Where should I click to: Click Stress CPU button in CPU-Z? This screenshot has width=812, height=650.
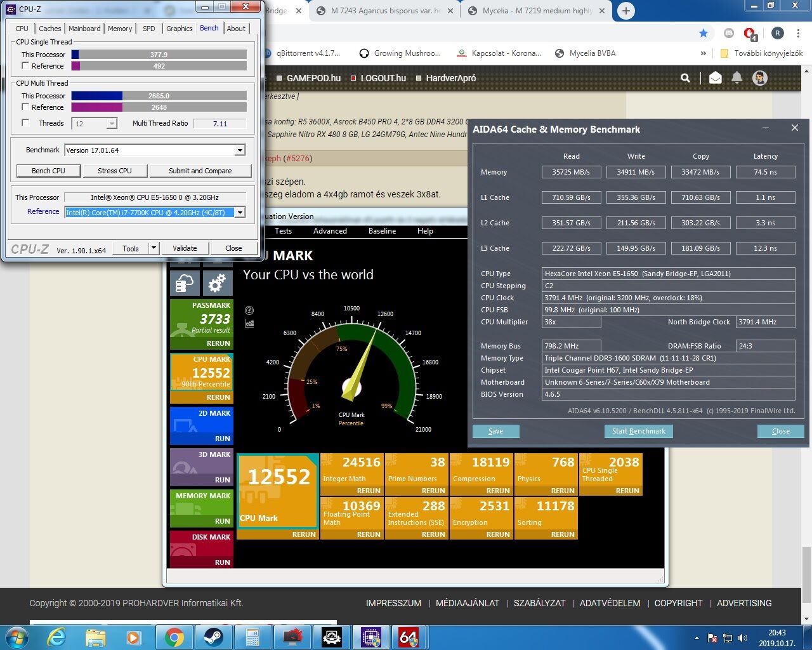click(x=115, y=171)
